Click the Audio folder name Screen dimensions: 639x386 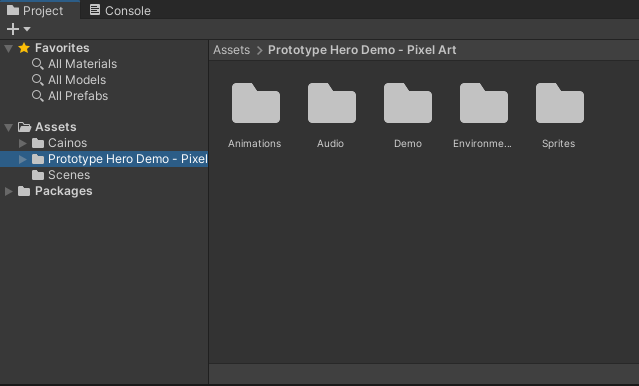(331, 143)
